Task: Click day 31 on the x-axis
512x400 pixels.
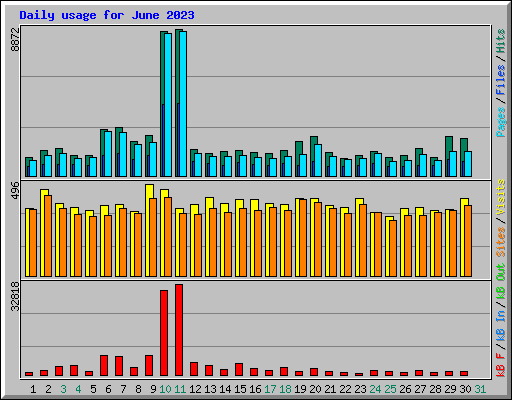Action: coord(480,389)
